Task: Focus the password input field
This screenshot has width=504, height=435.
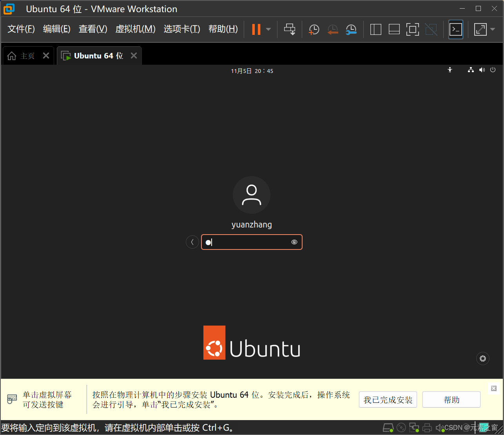Action: pyautogui.click(x=252, y=242)
